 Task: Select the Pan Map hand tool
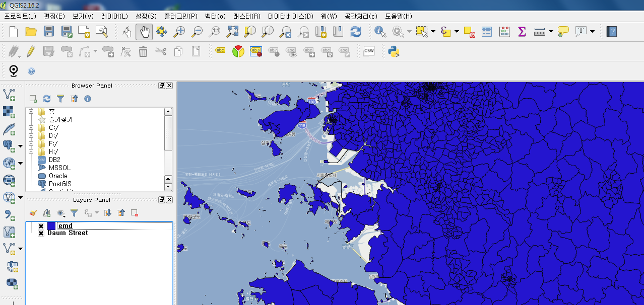pyautogui.click(x=144, y=32)
